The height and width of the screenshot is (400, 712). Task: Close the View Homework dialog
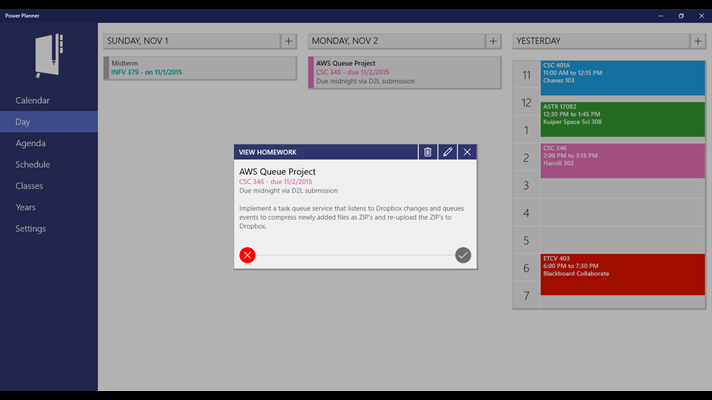467,152
